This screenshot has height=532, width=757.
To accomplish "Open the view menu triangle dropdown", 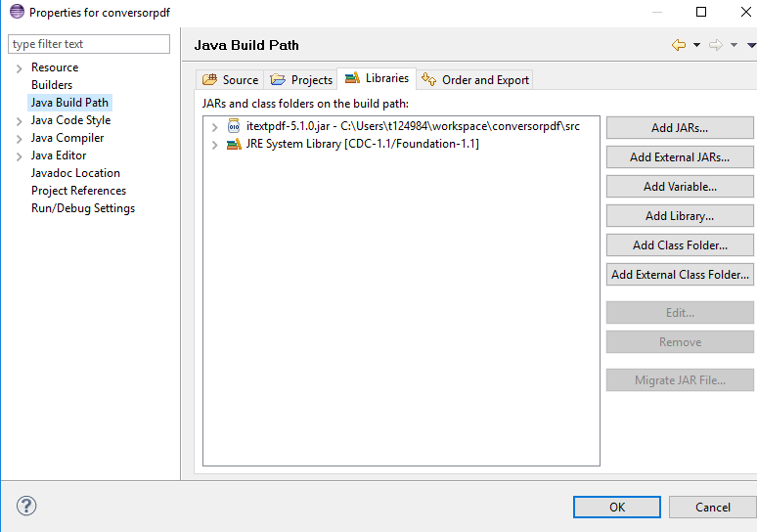I will point(750,45).
